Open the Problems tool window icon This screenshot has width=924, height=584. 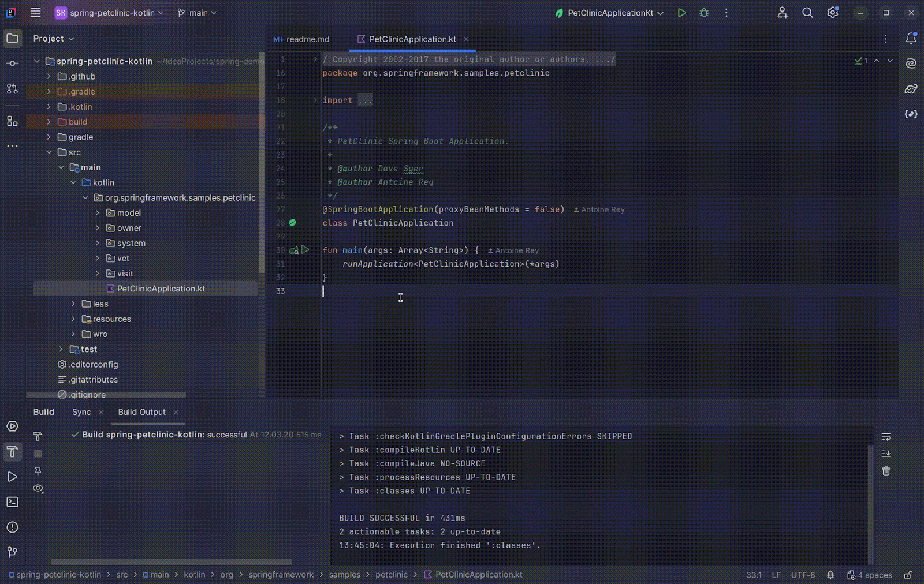[x=12, y=527]
